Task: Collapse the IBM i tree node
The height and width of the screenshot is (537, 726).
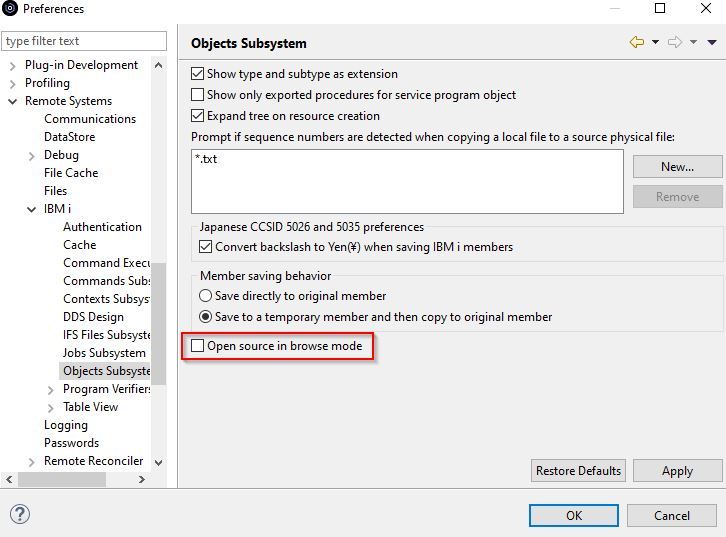Action: 32,209
